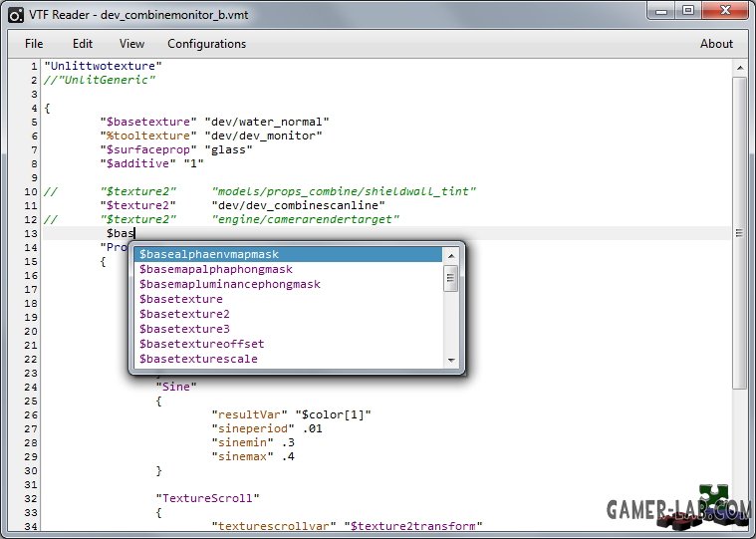Click "dev/dev_combinescanline" value

[298, 206]
